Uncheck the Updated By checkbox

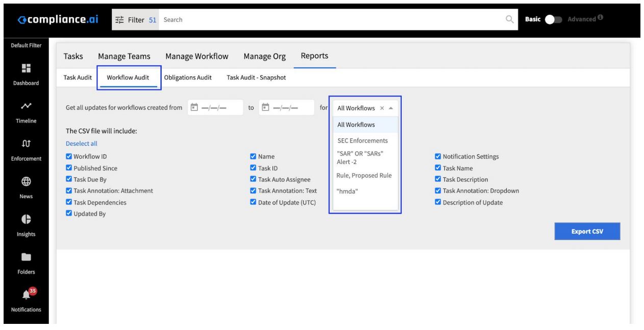tap(69, 214)
